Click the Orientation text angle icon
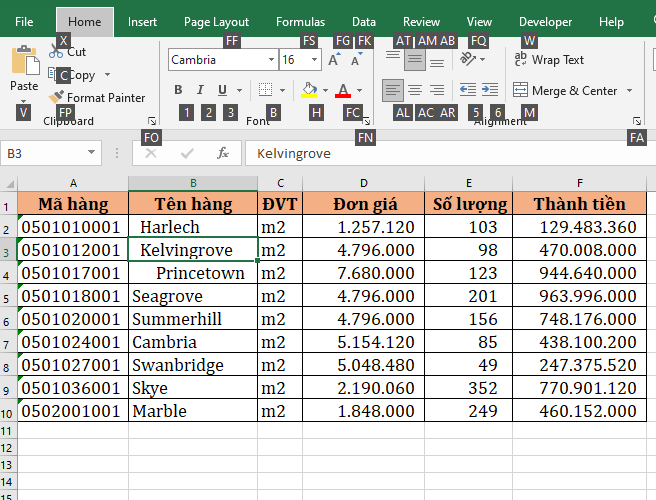The height and width of the screenshot is (500, 656). tap(468, 60)
